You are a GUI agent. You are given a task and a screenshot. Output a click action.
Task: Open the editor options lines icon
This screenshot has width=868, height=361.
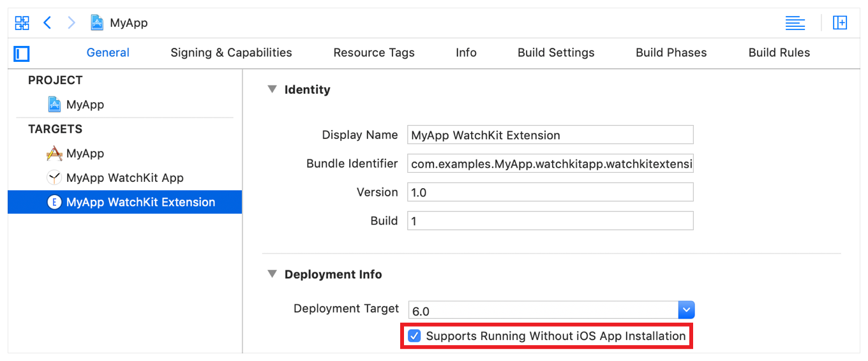tap(795, 23)
